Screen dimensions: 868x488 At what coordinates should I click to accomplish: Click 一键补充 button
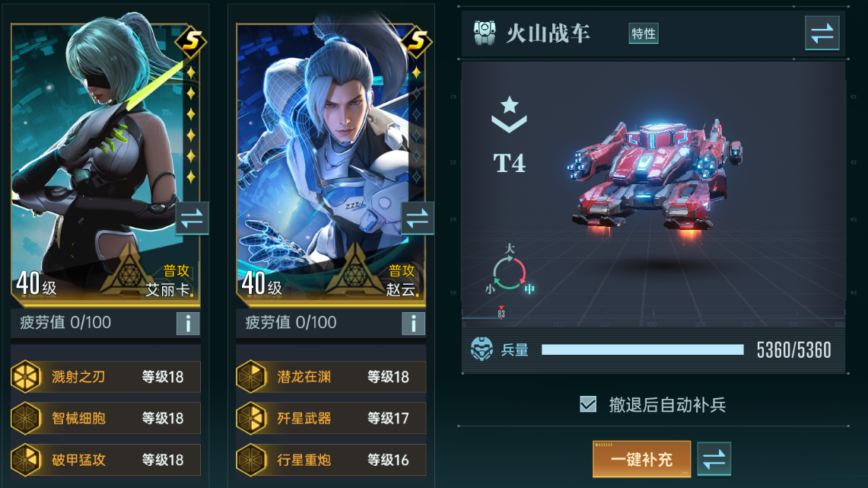click(641, 458)
